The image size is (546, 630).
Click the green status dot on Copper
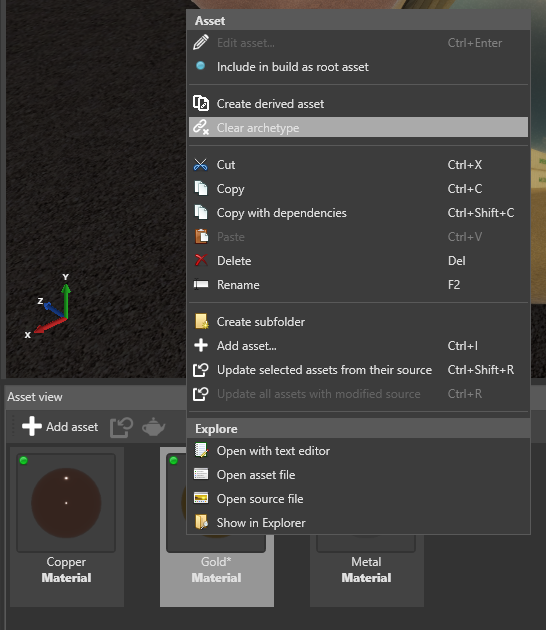[24, 460]
